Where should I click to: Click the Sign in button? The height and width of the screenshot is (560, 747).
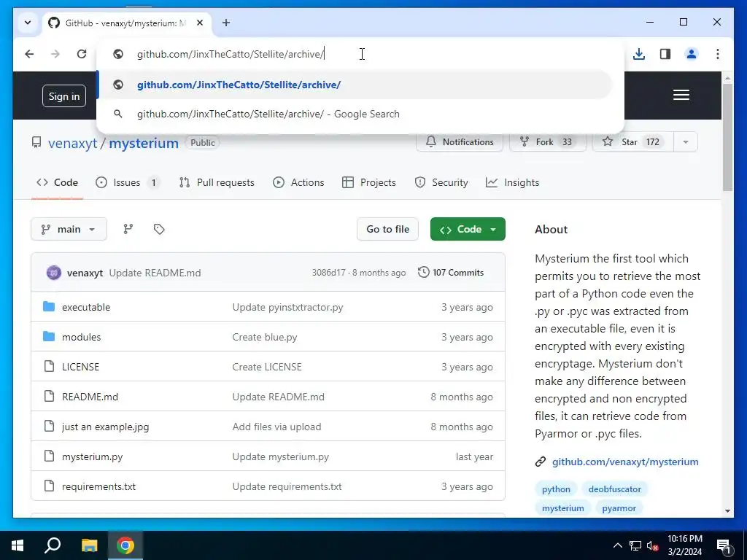click(x=64, y=96)
